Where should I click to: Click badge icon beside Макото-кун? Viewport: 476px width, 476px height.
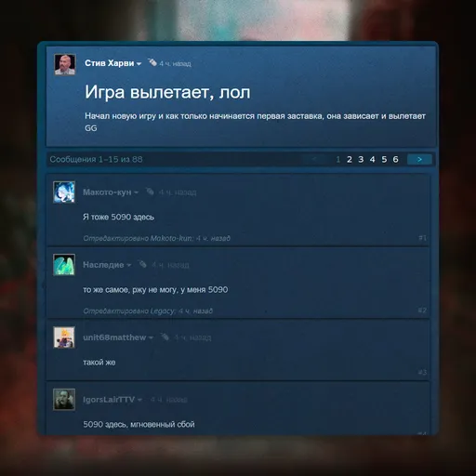pyautogui.click(x=150, y=192)
